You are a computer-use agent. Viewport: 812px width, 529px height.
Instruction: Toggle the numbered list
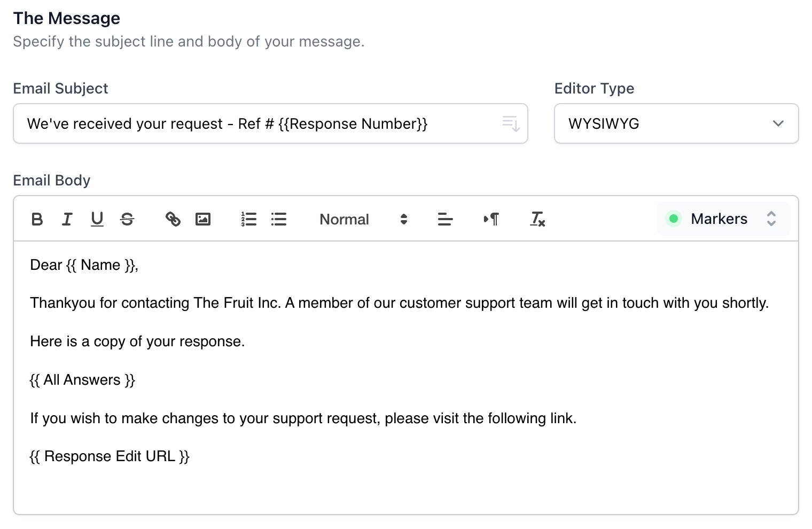click(x=248, y=219)
